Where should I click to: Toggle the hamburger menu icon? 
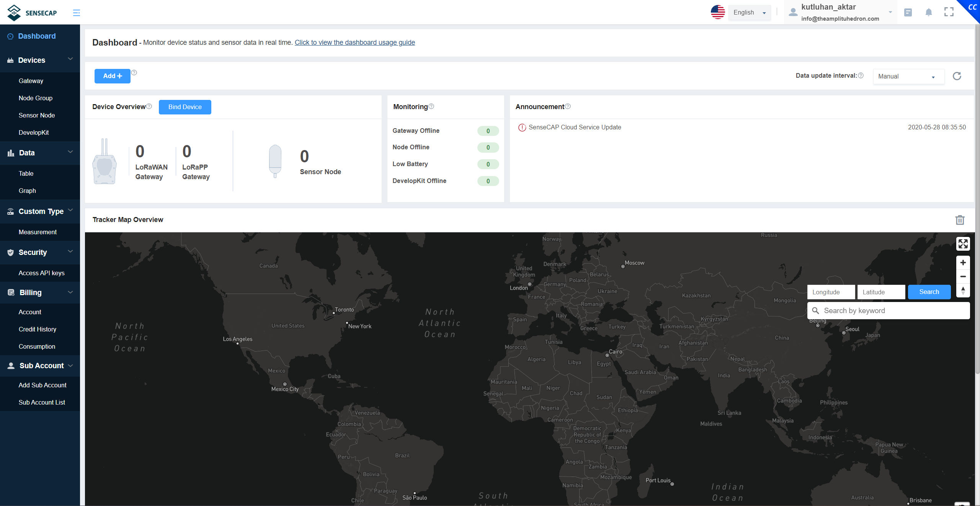click(x=75, y=12)
